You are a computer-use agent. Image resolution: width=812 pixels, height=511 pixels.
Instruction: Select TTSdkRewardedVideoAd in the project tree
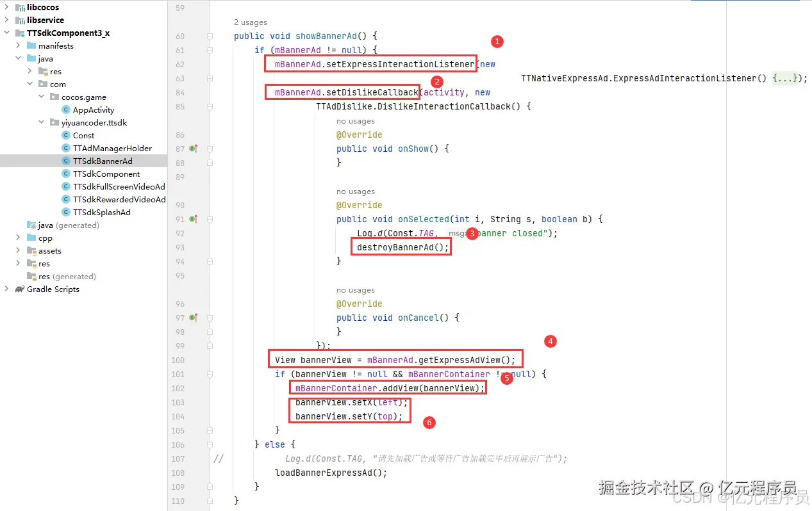pyautogui.click(x=119, y=199)
